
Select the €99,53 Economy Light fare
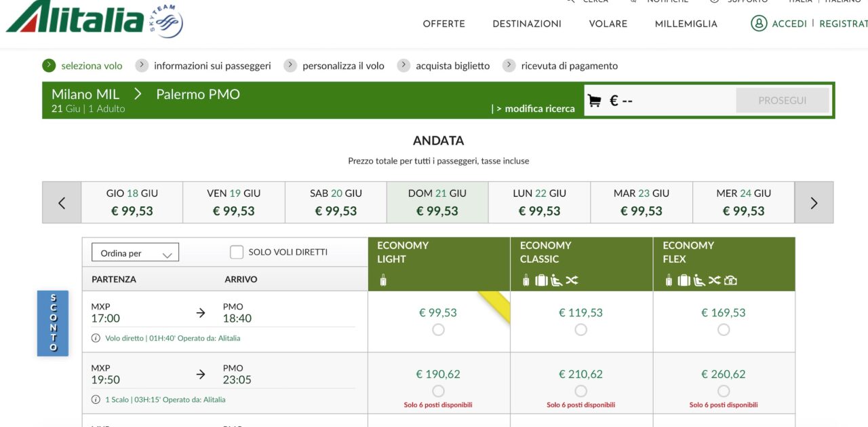coord(438,330)
